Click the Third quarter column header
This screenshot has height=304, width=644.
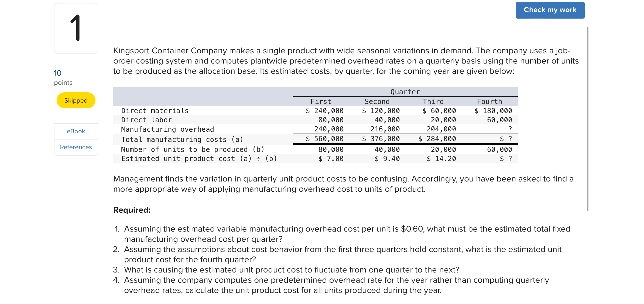pyautogui.click(x=433, y=101)
